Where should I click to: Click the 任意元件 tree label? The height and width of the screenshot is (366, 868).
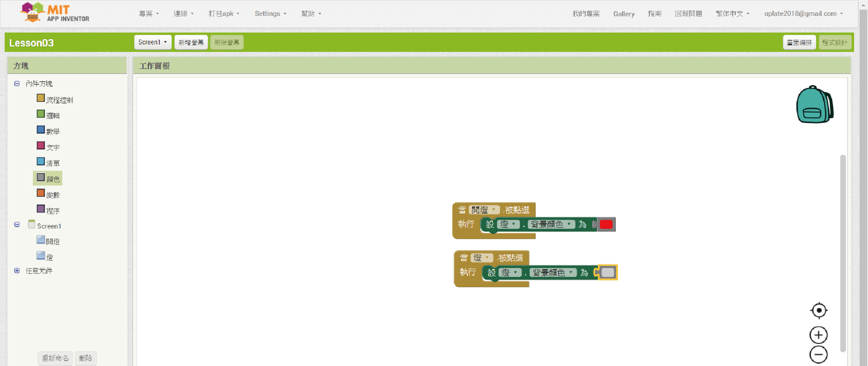coord(39,271)
